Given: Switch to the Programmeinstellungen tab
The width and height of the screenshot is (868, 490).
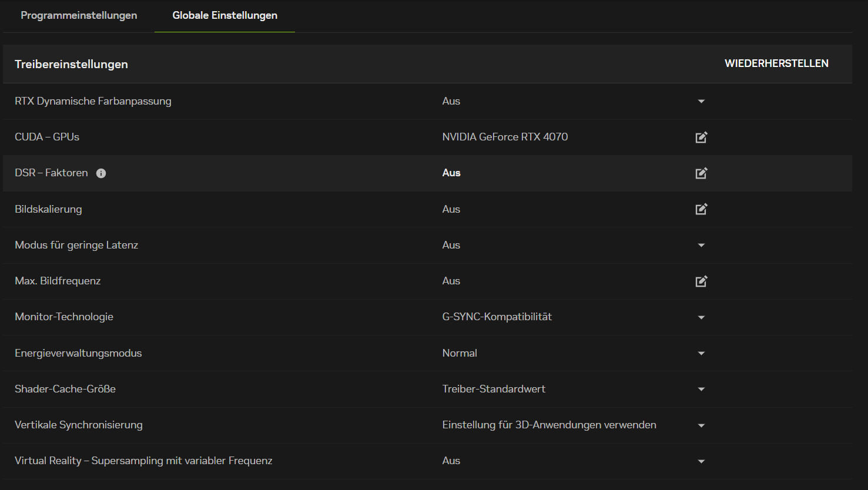Looking at the screenshot, I should point(79,15).
